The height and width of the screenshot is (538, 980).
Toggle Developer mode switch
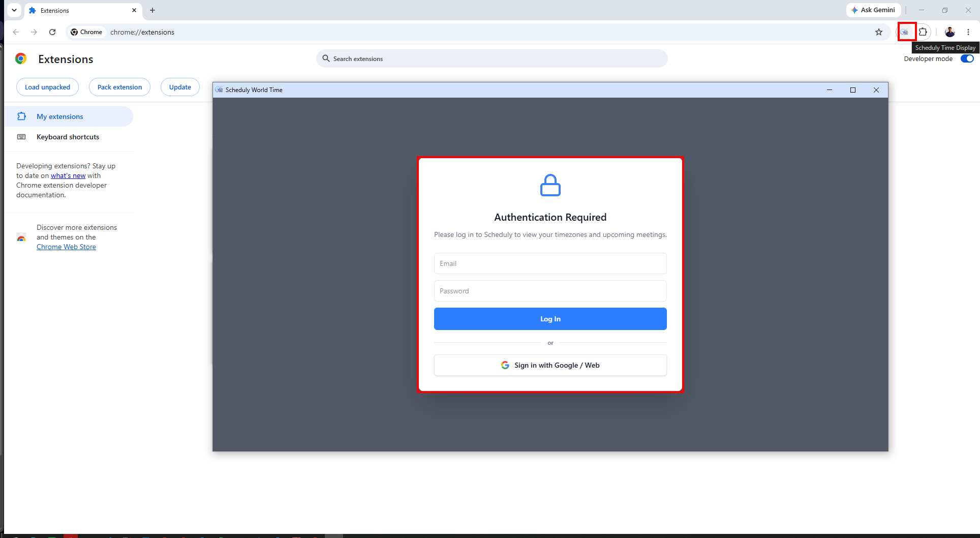tap(967, 58)
